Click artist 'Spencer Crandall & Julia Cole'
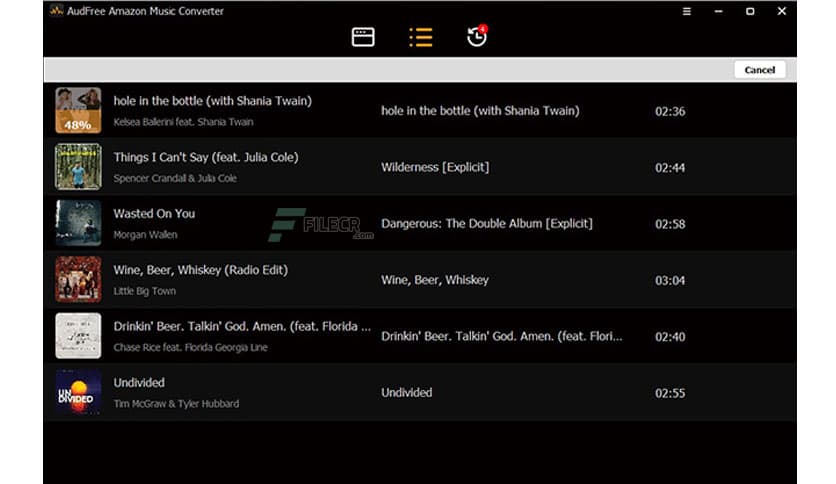Viewport: 836px width, 484px height. click(175, 179)
